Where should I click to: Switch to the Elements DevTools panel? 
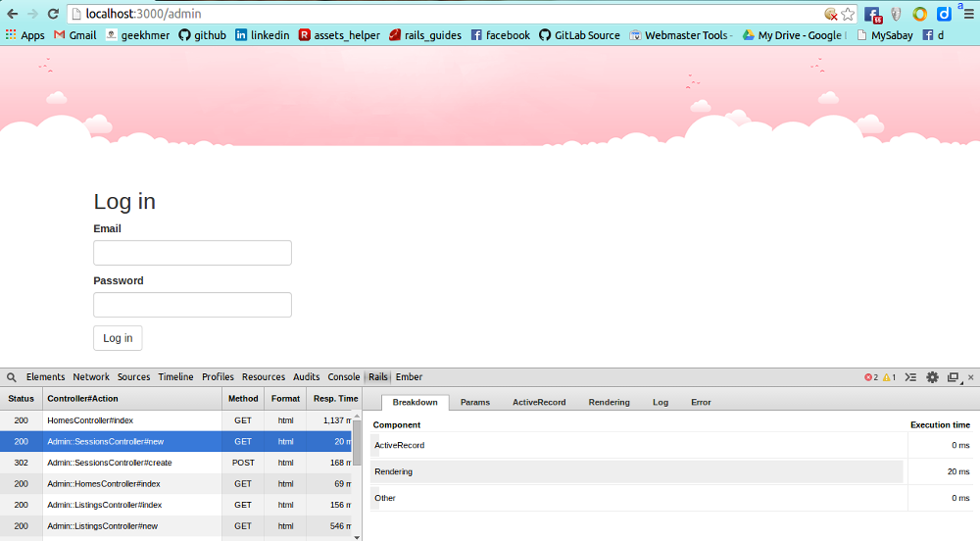point(46,377)
